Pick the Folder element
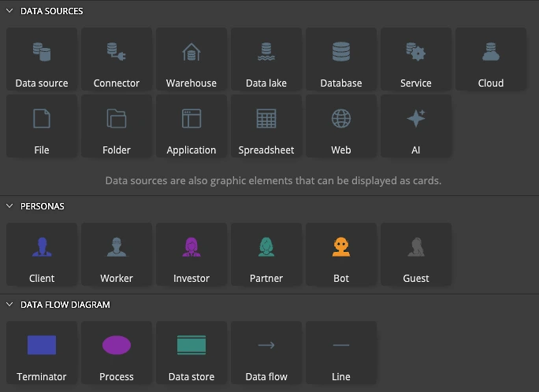539x392 pixels. click(x=117, y=126)
